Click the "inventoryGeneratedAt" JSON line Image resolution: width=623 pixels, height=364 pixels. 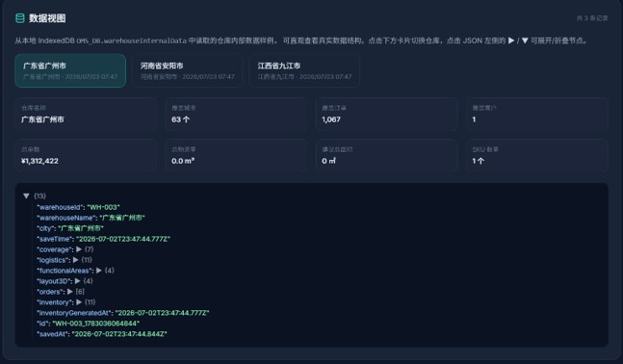(123, 313)
